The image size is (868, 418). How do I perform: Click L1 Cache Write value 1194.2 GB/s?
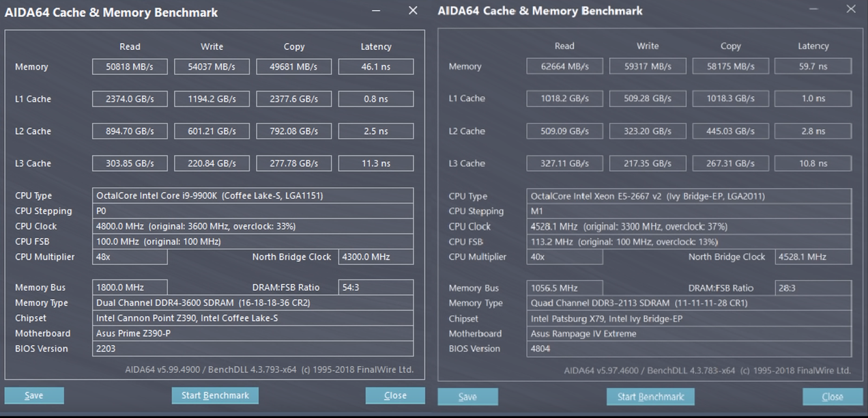click(212, 99)
